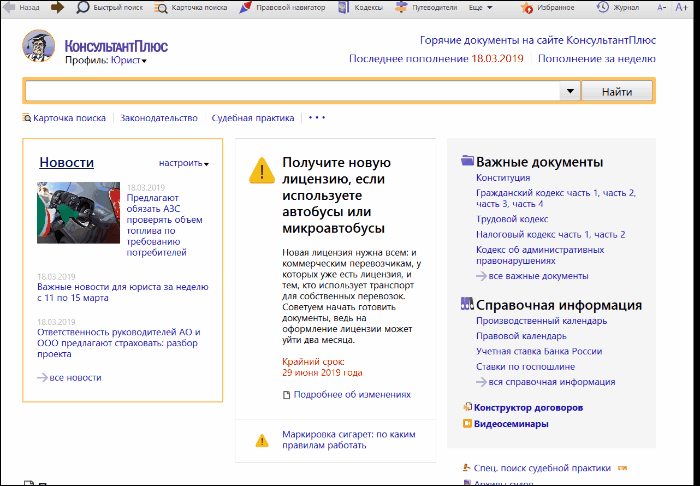Open the license headline for buses and minibuses
This screenshot has width=700, height=486.
coord(337,195)
